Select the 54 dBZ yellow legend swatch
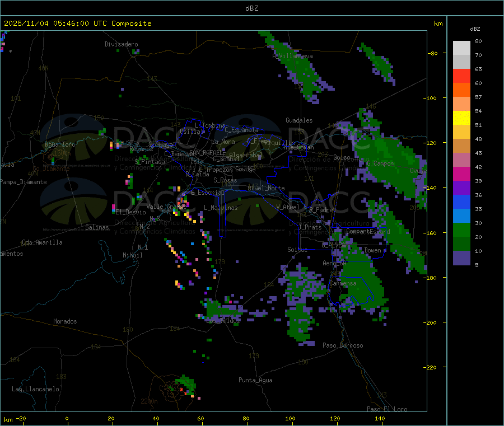Viewport: 504px width, 426px height. point(461,118)
